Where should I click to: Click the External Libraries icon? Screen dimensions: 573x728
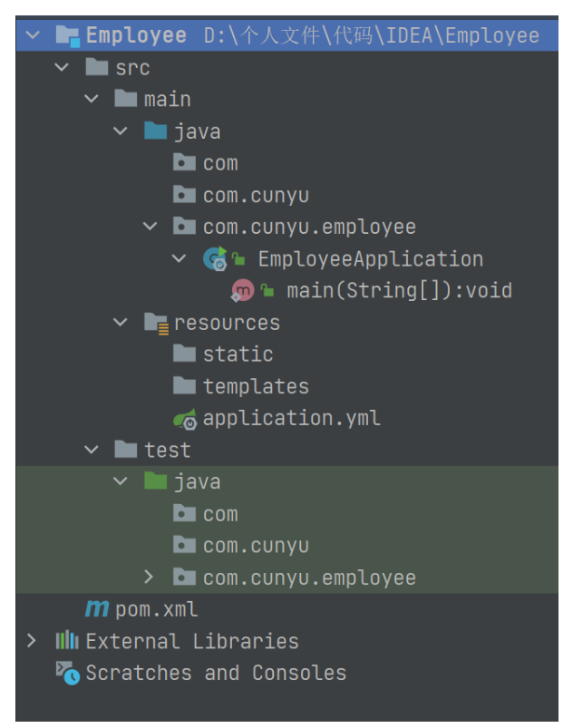pos(67,641)
